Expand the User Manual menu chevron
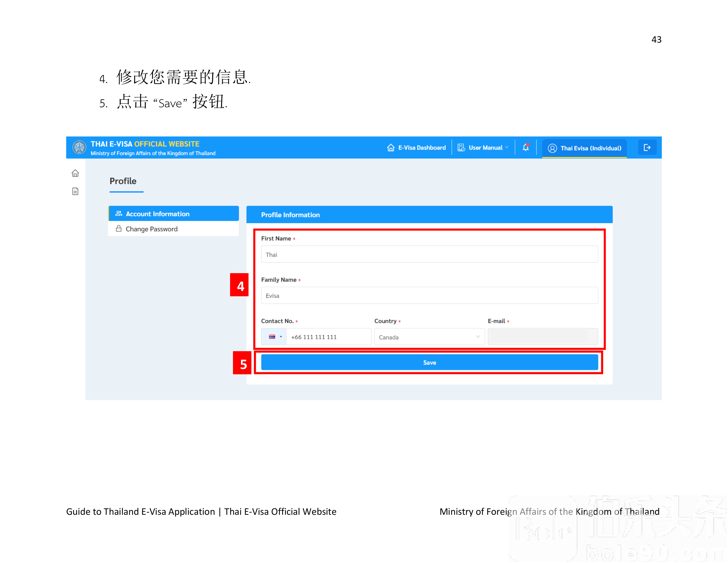Screen dimensions: 728x563 507,147
